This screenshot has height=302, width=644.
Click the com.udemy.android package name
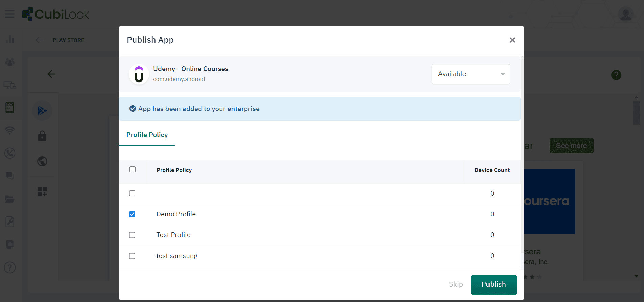coord(179,79)
